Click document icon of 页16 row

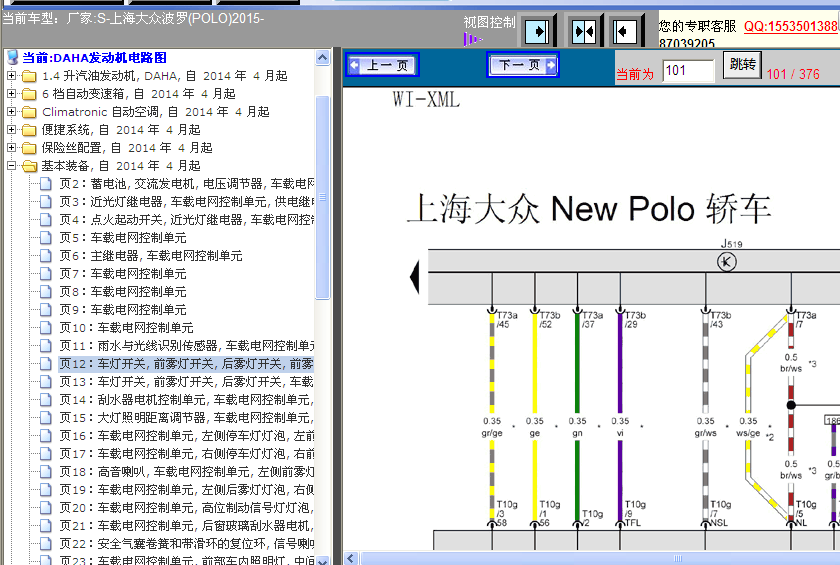pos(46,435)
